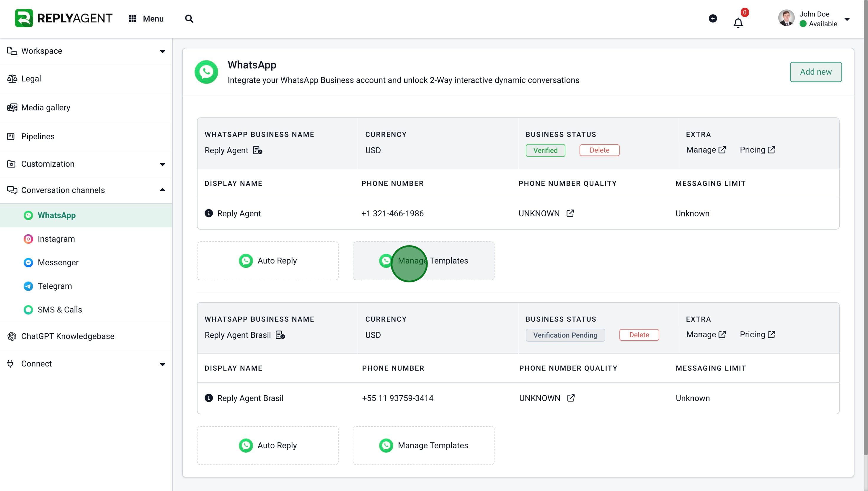Open Workspace in the sidebar
Viewport: 868px width, 491px height.
point(86,51)
